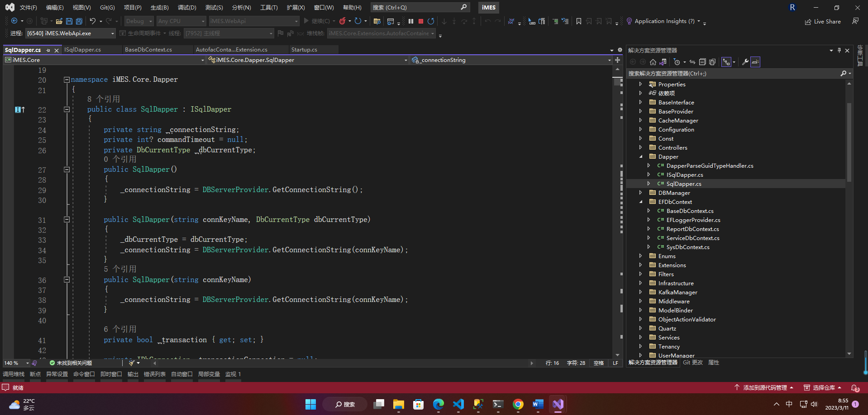Open Properties via the wrench icon
The width and height of the screenshot is (868, 415).
tap(745, 62)
